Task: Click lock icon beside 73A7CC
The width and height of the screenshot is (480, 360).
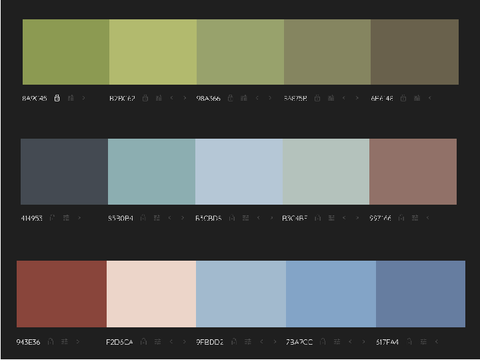Action: click(323, 342)
